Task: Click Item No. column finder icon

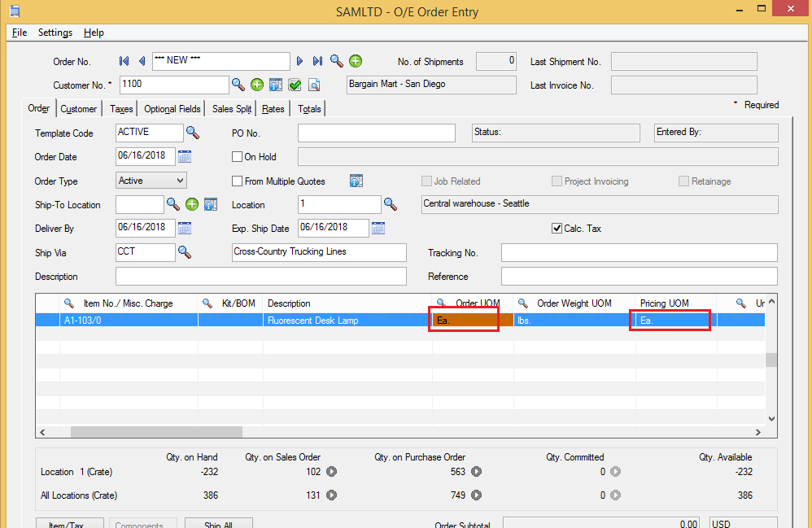Action: (68, 303)
